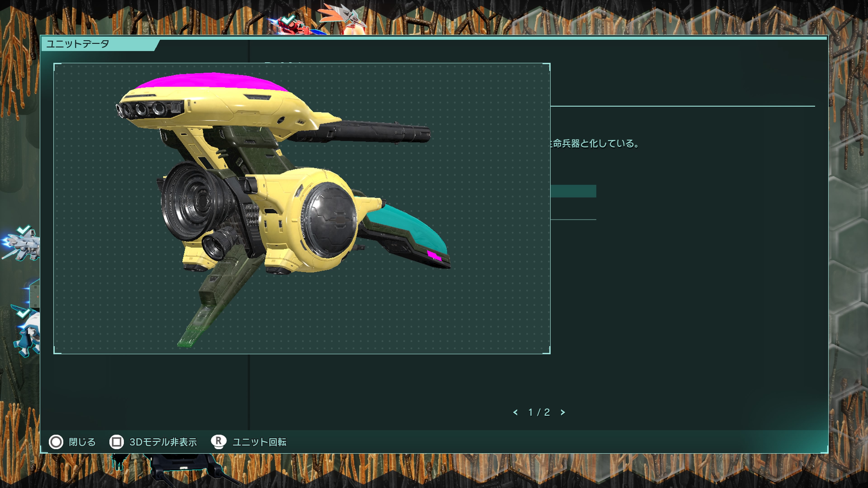Go to next page with right chevron

563,412
